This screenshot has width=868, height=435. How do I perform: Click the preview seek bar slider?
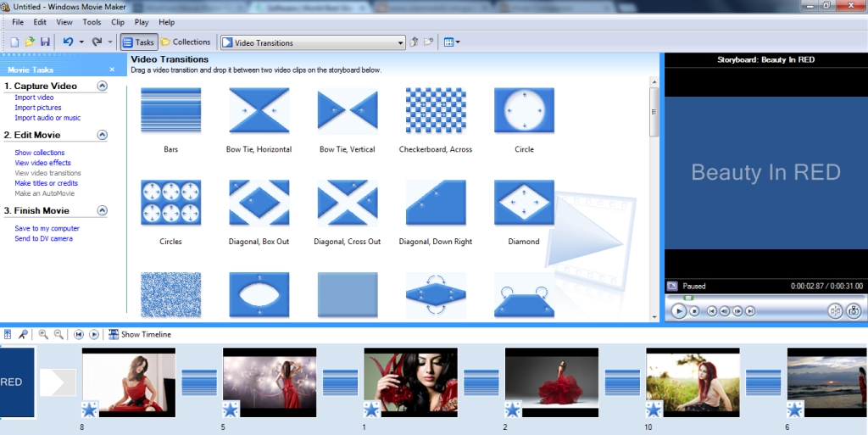pyautogui.click(x=688, y=298)
